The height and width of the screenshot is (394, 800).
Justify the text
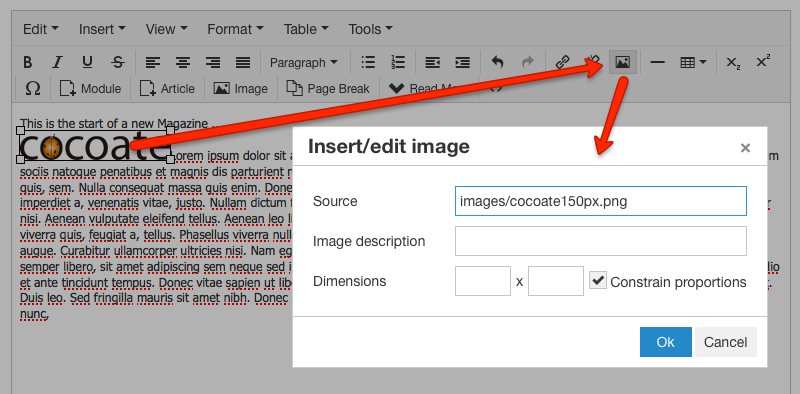[243, 63]
